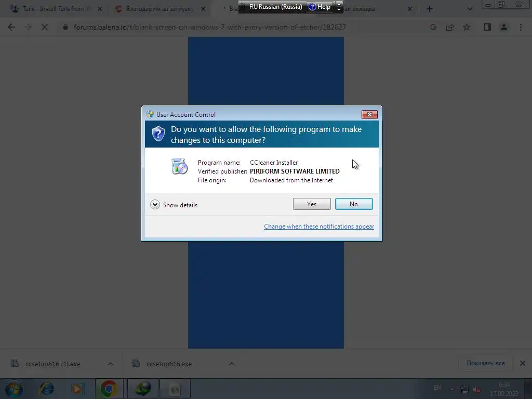532x399 pixels.
Task: Open Chrome tab search dropdown
Action: (470, 9)
